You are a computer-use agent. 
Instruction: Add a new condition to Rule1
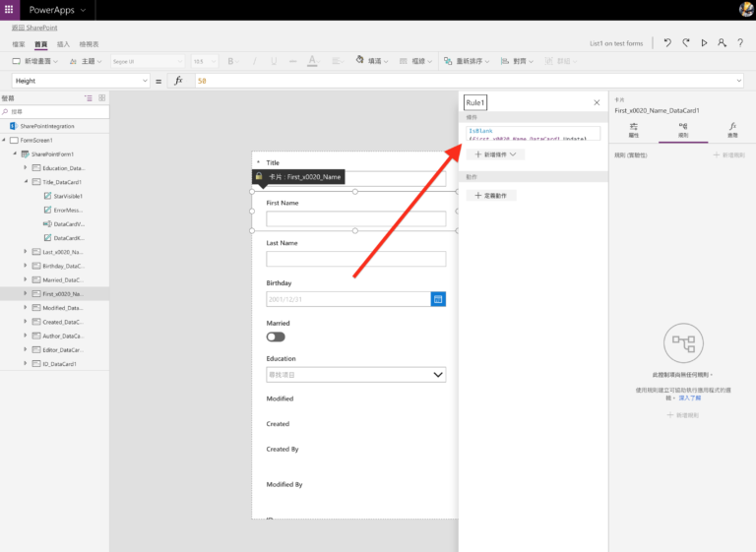point(495,154)
